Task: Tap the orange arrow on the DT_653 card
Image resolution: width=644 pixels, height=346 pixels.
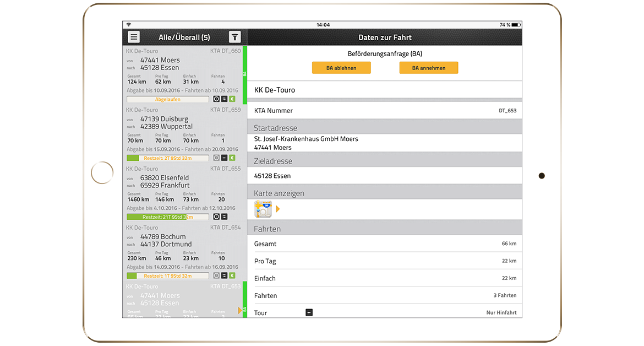Action: click(x=240, y=310)
